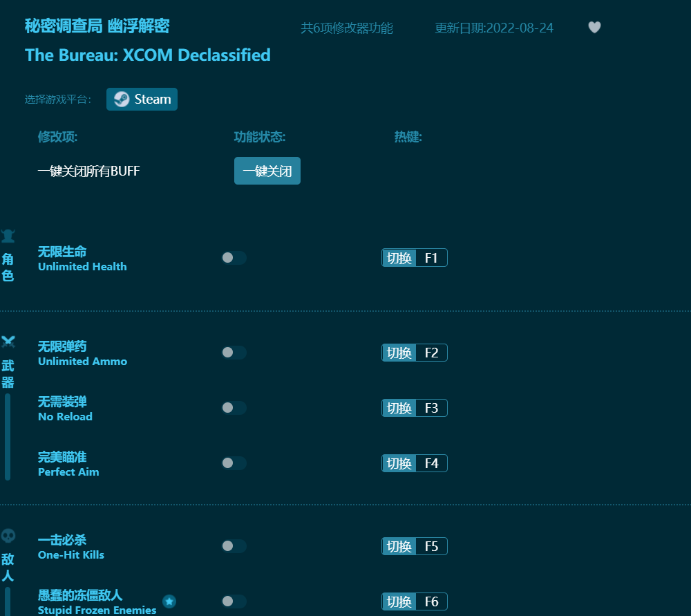The height and width of the screenshot is (616, 691).
Task: Toggle Unlimited Health switch
Action: coord(234,258)
